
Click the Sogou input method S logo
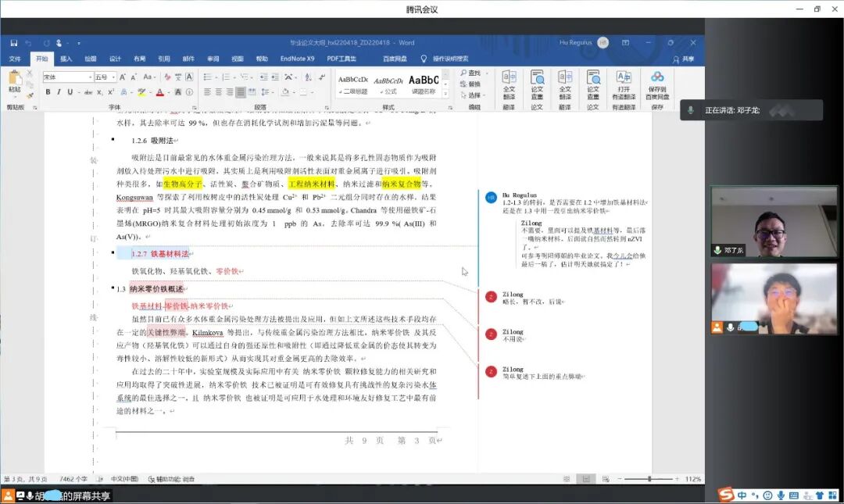pos(726,495)
